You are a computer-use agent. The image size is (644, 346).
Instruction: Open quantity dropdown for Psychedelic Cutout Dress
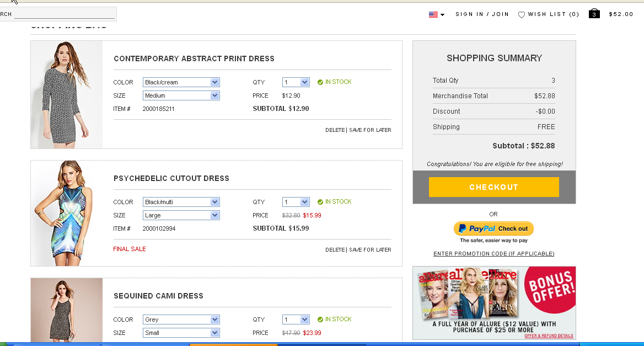296,202
